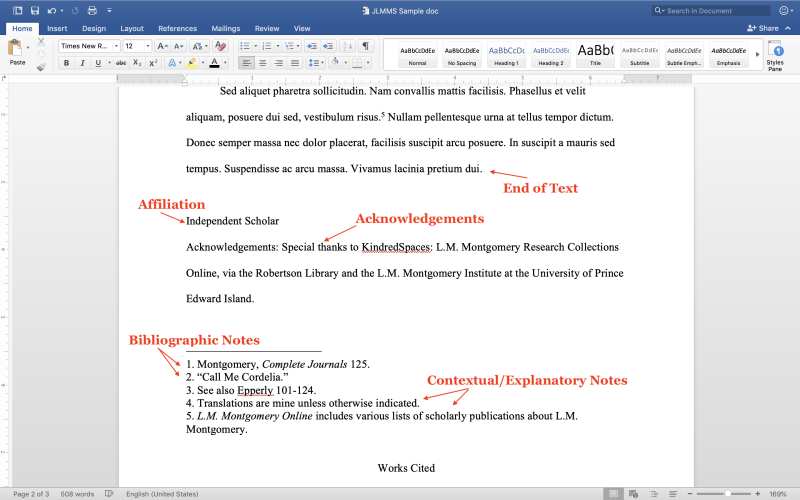The width and height of the screenshot is (800, 500).
Task: Click the Clear Formatting eraser icon
Action: 220,46
